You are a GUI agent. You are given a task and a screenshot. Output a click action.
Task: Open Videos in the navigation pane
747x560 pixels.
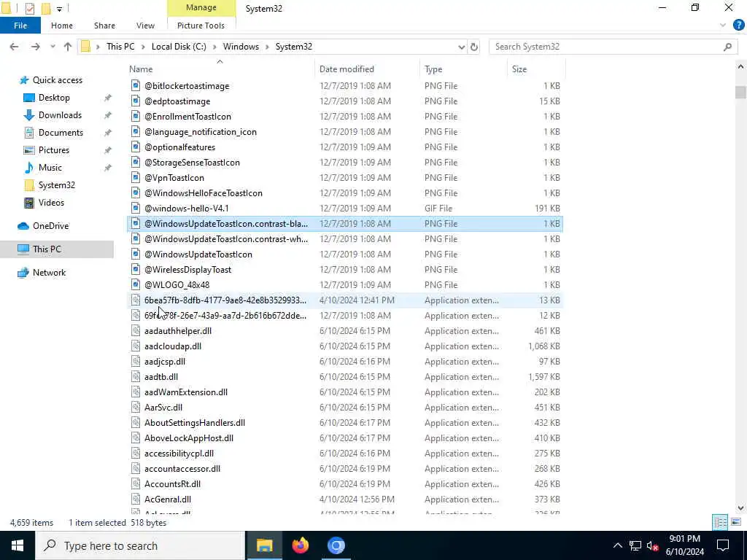click(51, 203)
